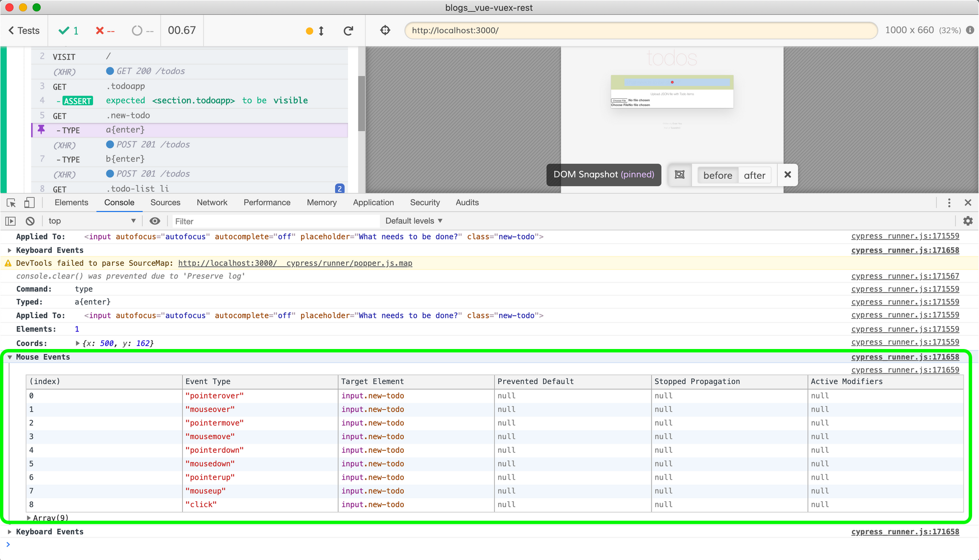This screenshot has height=560, width=979.
Task: Go back to Tests list
Action: tap(24, 31)
